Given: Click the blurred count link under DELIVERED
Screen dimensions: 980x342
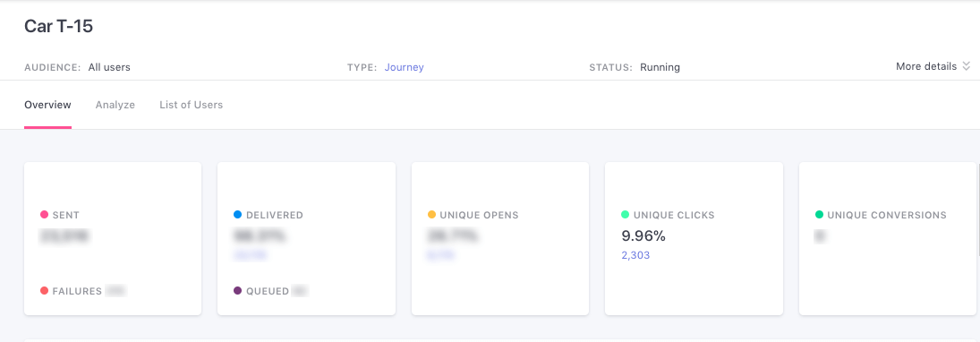Looking at the screenshot, I should point(250,255).
